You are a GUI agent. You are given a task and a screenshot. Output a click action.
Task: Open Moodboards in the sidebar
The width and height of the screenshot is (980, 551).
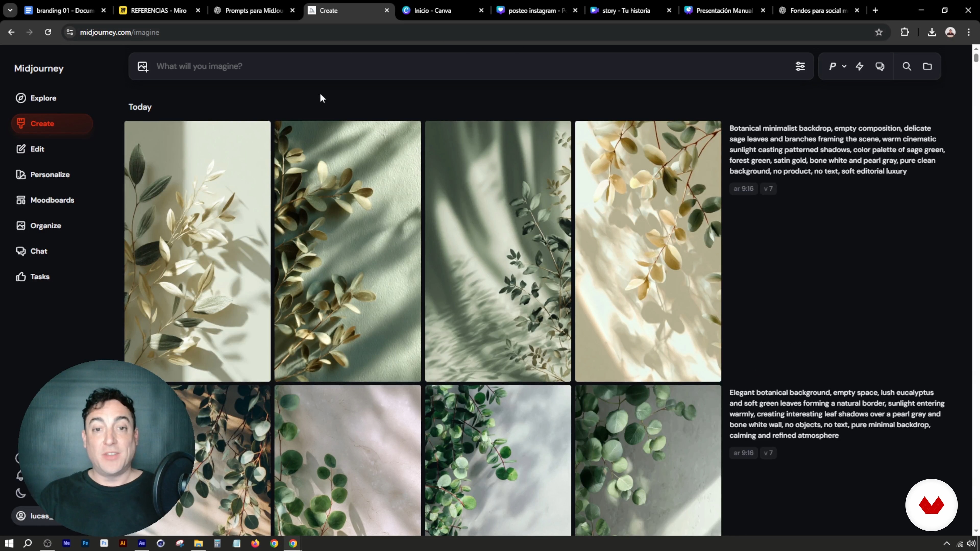45,200
